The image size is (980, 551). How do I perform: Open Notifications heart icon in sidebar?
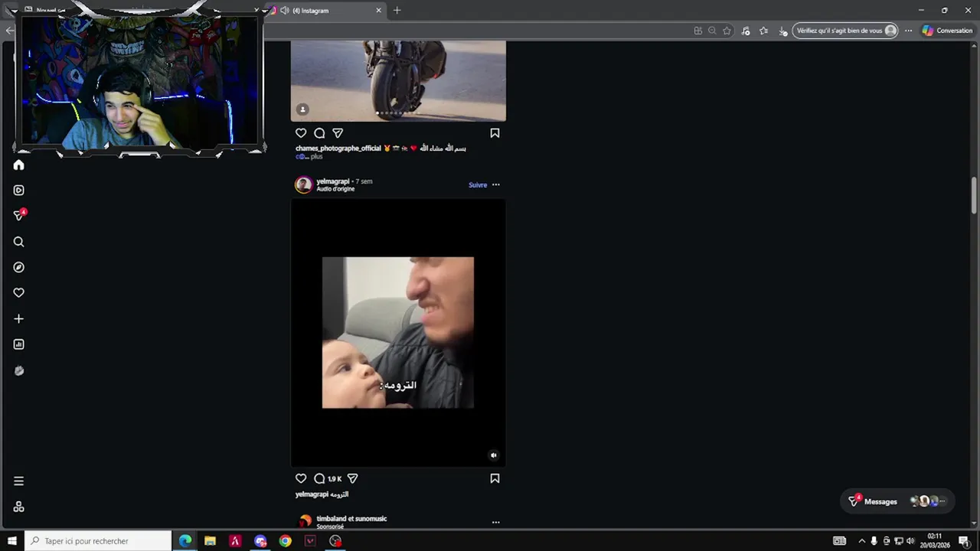coord(19,293)
